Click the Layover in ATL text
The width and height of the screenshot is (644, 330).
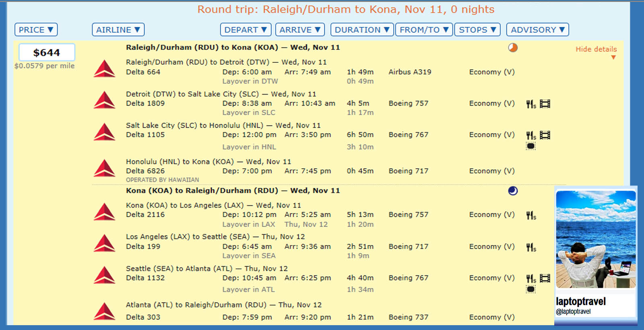click(x=248, y=290)
